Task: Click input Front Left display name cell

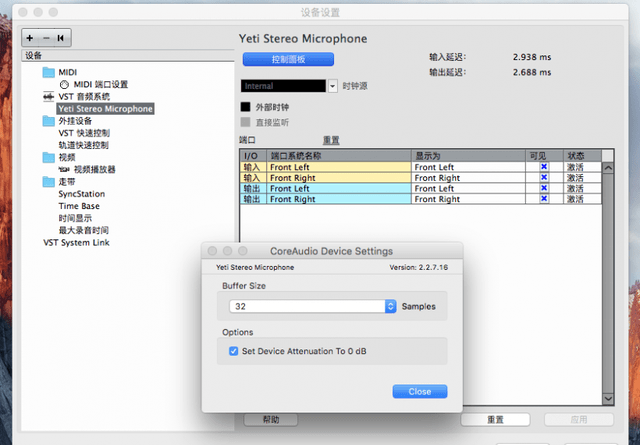Action: (469, 167)
